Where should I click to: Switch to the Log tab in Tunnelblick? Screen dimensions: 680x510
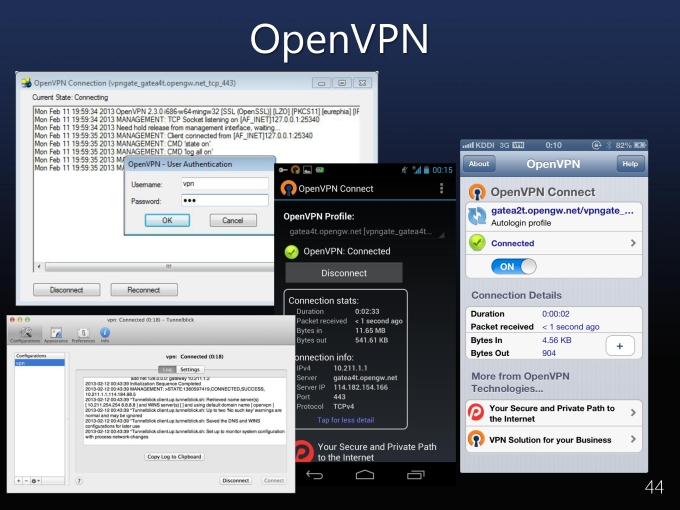pos(167,369)
